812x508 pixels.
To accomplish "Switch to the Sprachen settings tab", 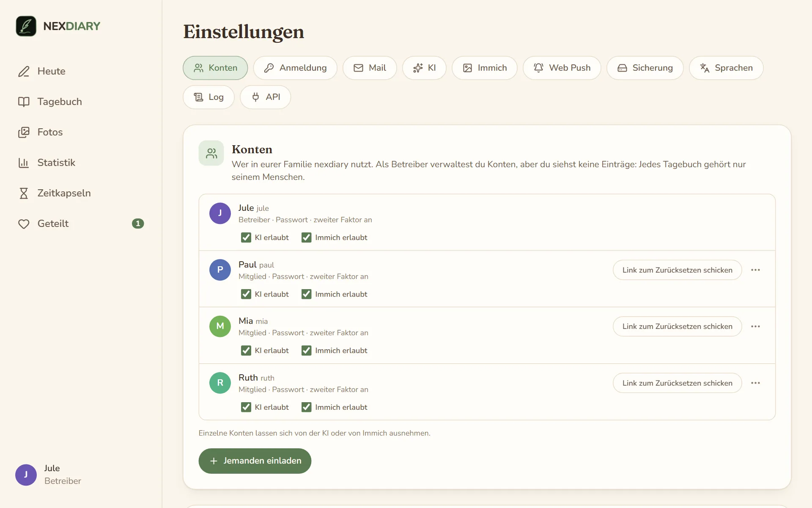I will (x=726, y=68).
